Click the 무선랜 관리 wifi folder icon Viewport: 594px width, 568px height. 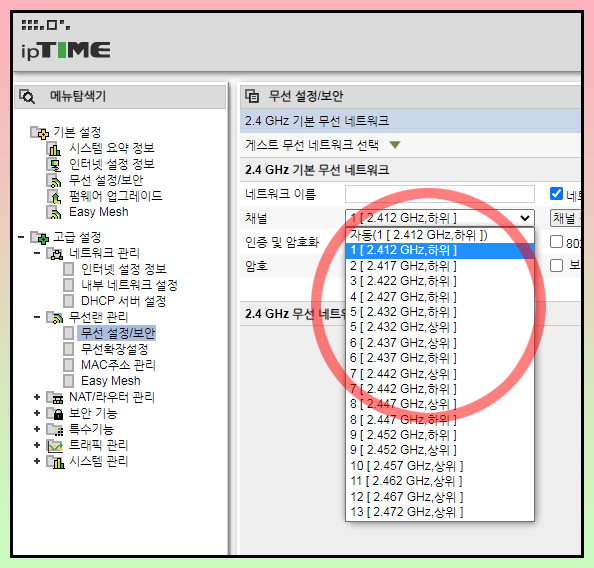point(55,317)
